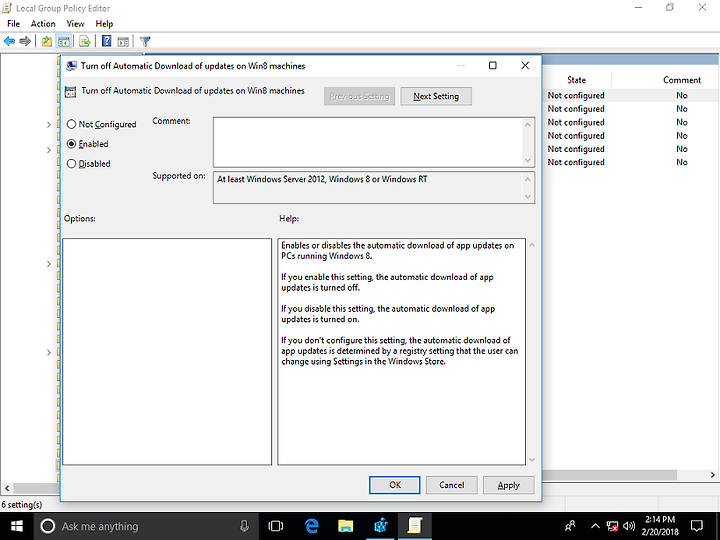
Task: Toggle Show/Hide Action Pane toolbar icon
Action: coord(123,41)
